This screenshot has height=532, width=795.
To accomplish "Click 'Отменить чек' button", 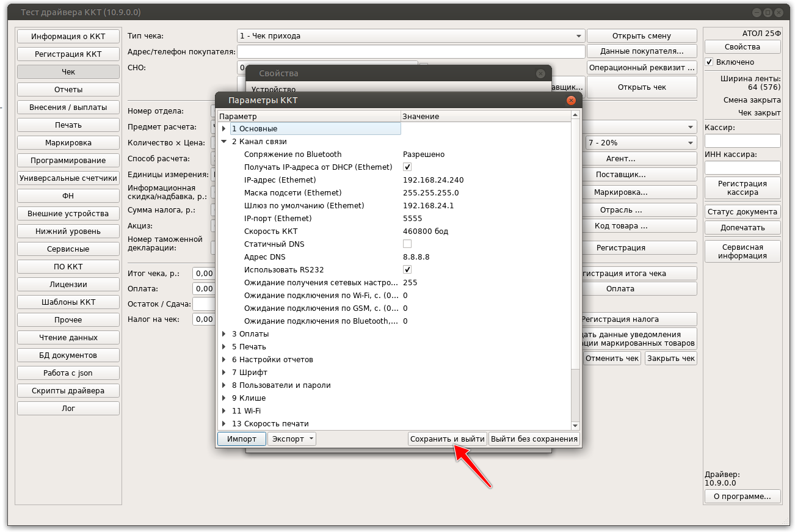I will [x=612, y=359].
